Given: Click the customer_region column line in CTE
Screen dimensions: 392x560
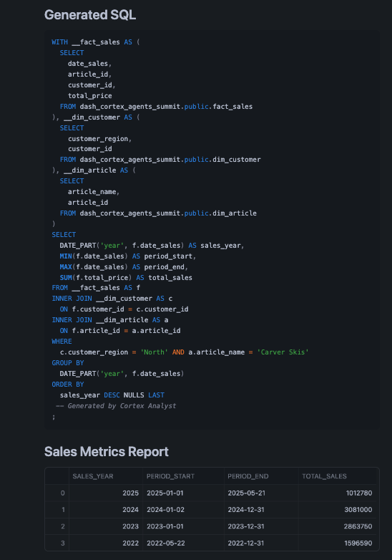Looking at the screenshot, I should point(100,139).
